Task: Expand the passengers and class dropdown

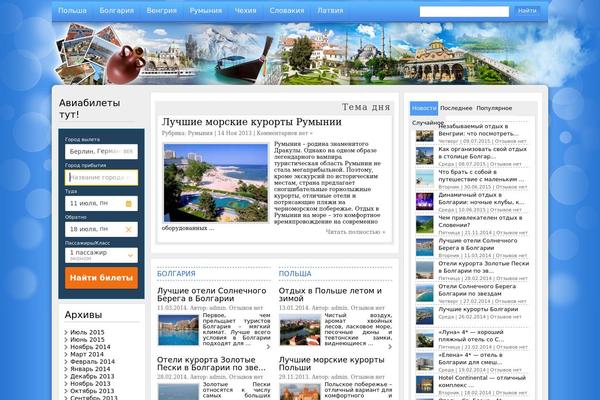Action: (x=130, y=255)
